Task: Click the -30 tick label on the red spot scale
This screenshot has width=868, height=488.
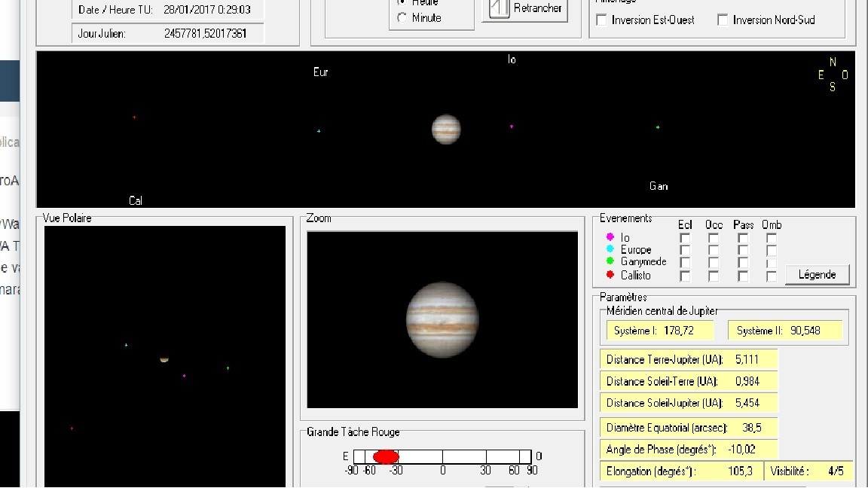Action: point(396,470)
